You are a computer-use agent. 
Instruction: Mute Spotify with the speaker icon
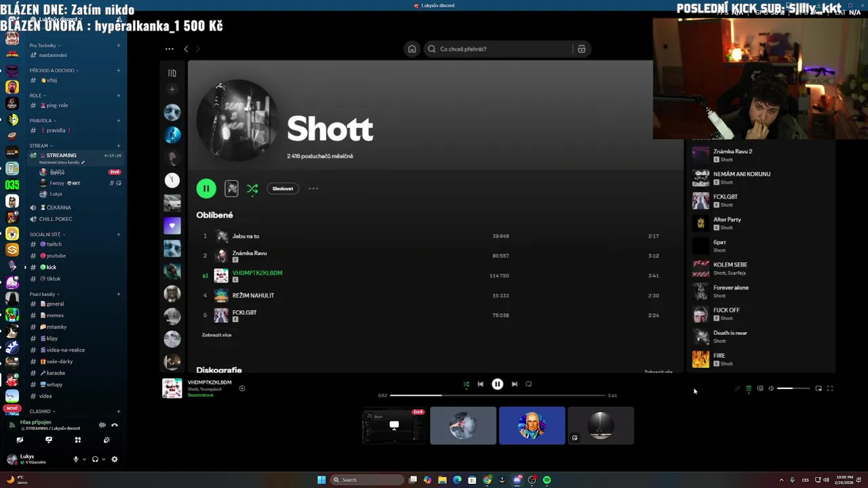pos(771,388)
